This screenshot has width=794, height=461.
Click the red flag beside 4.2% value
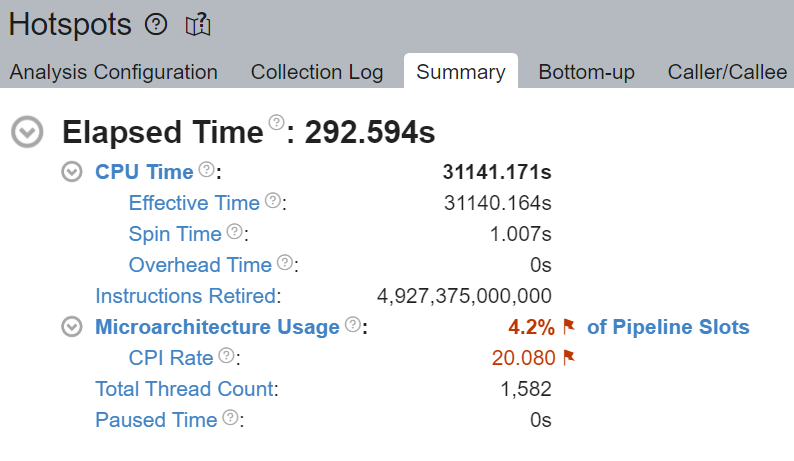(x=569, y=327)
